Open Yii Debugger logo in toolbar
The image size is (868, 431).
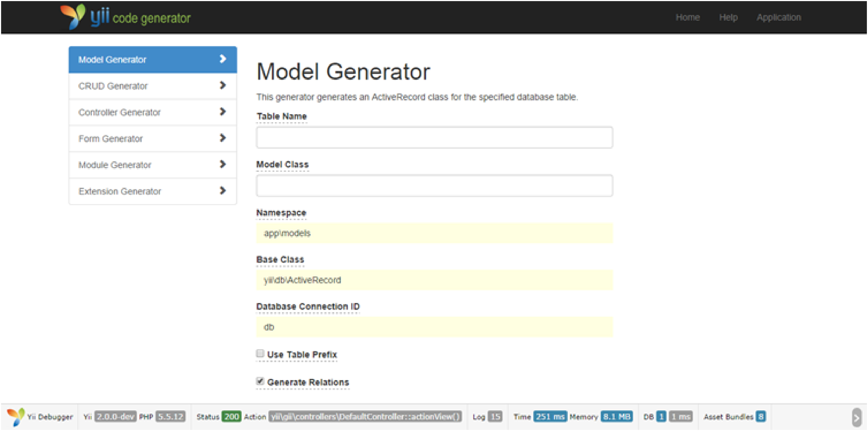tap(15, 417)
